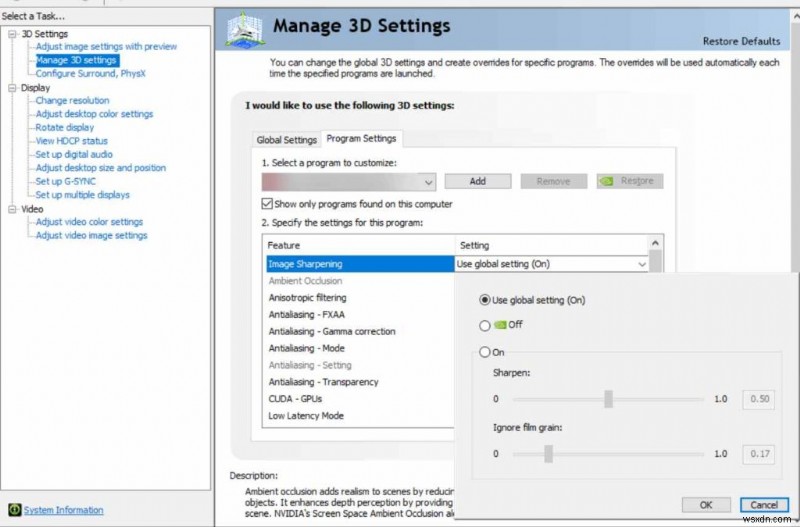Open Configure Surround, PhysX

(90, 73)
